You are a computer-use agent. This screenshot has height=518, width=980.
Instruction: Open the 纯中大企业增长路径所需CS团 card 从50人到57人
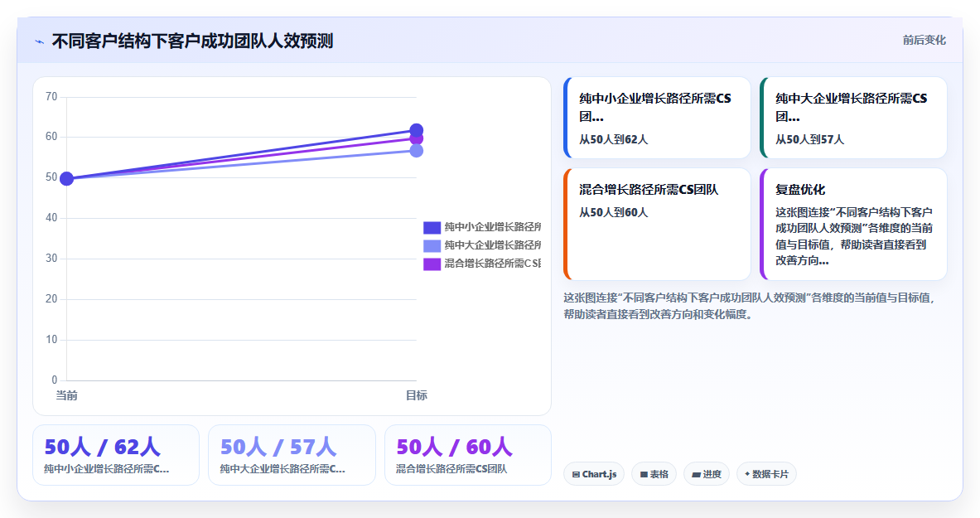[x=853, y=118]
